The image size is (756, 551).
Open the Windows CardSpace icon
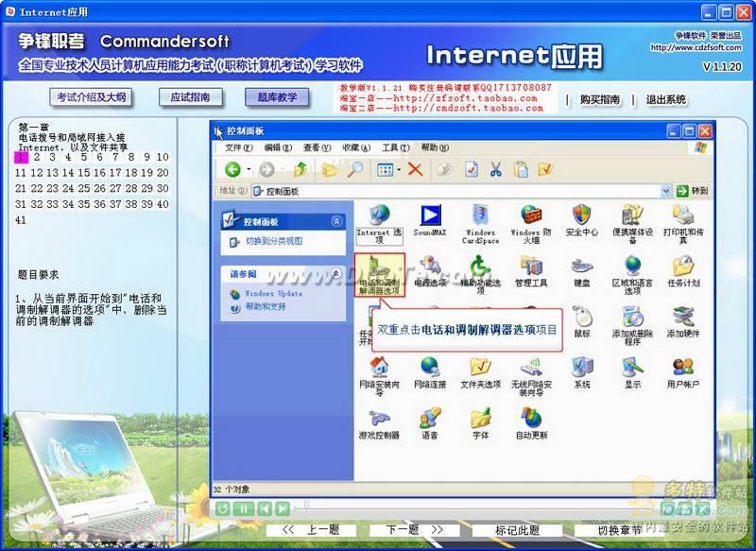coord(480,224)
